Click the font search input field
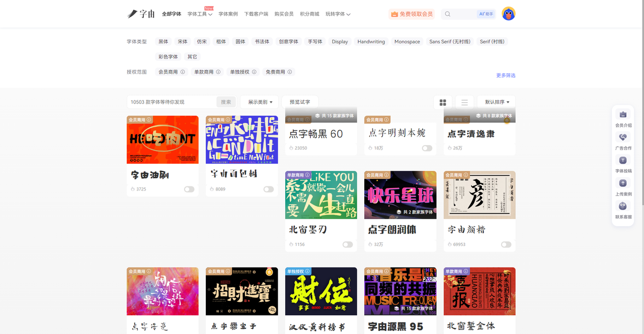This screenshot has width=644, height=334. [172, 102]
